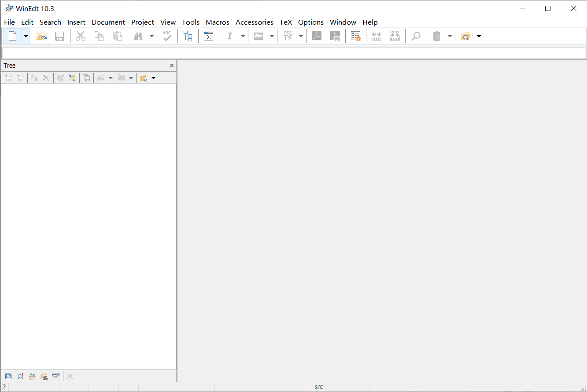Expand the italic font dropdown arrow
This screenshot has height=392, width=587.
(x=243, y=36)
